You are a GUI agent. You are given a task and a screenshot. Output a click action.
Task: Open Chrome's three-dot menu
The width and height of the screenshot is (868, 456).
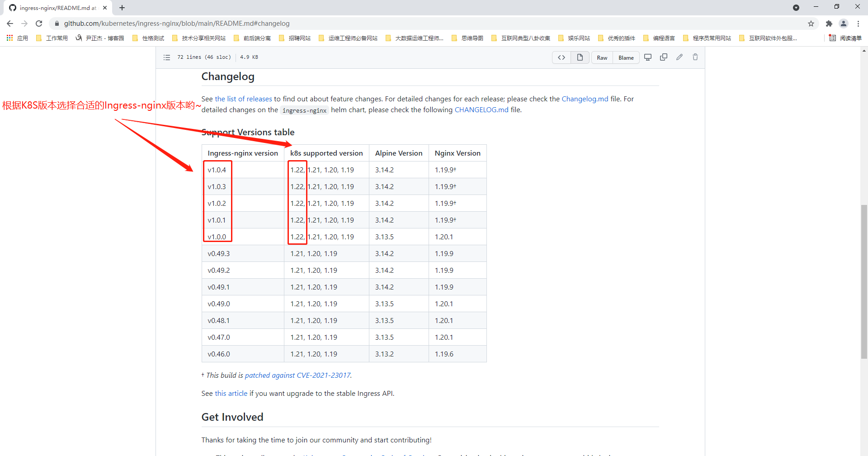(858, 24)
